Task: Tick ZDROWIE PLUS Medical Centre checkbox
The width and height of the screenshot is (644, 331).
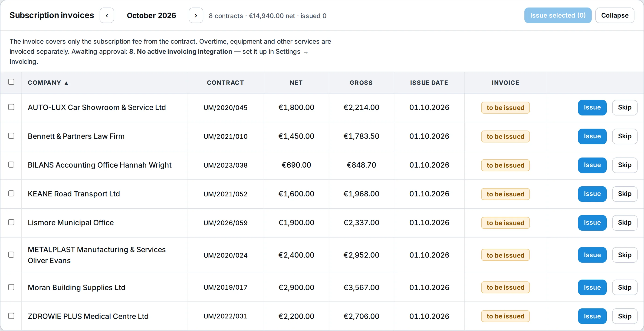Action: click(x=11, y=316)
